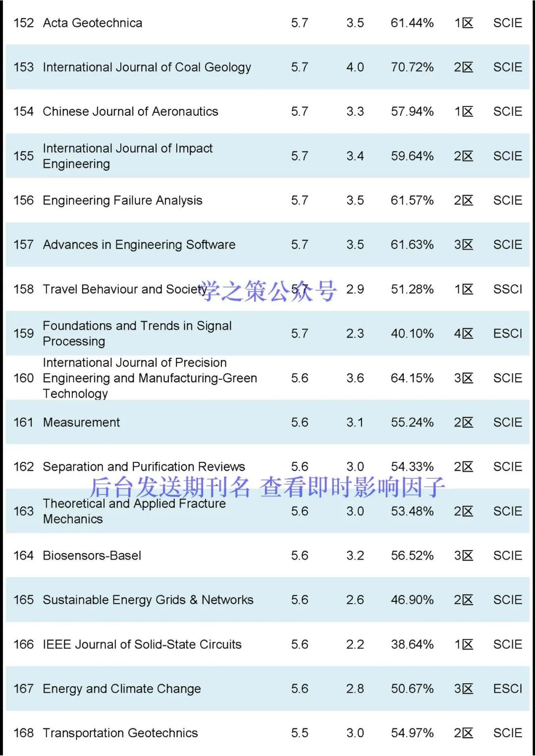Image resolution: width=535 pixels, height=756 pixels.
Task: Select the Biosensors-Basel journal name
Action: [92, 555]
